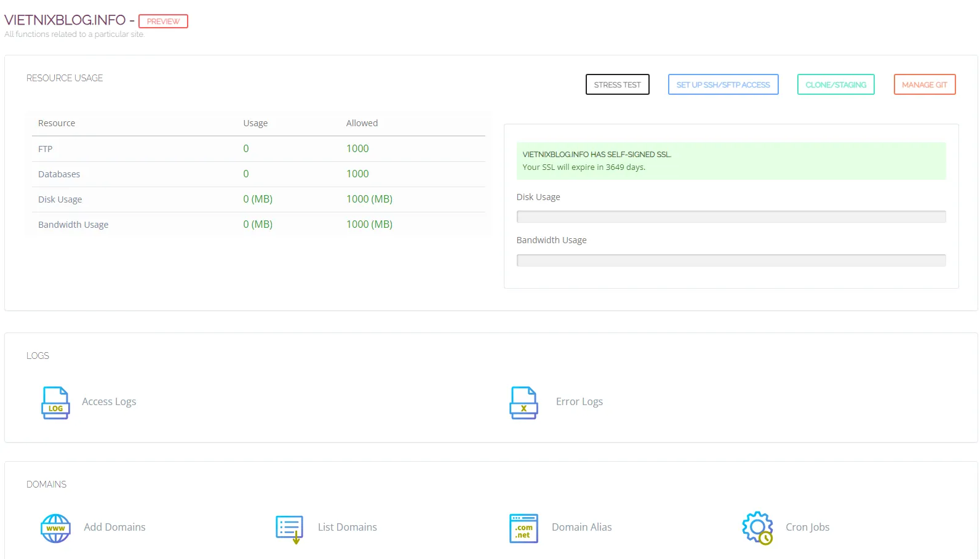
Task: Open the Domain Alias link
Action: (582, 527)
